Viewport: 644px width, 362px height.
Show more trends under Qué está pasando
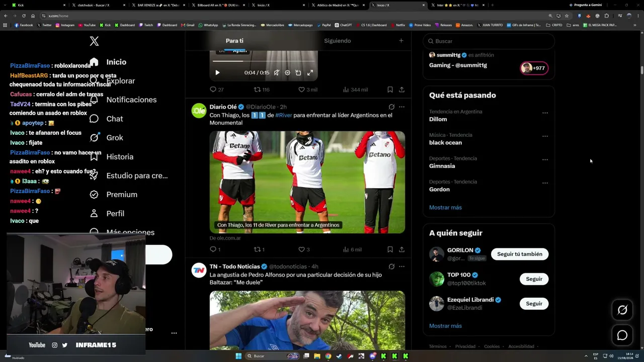click(x=445, y=208)
